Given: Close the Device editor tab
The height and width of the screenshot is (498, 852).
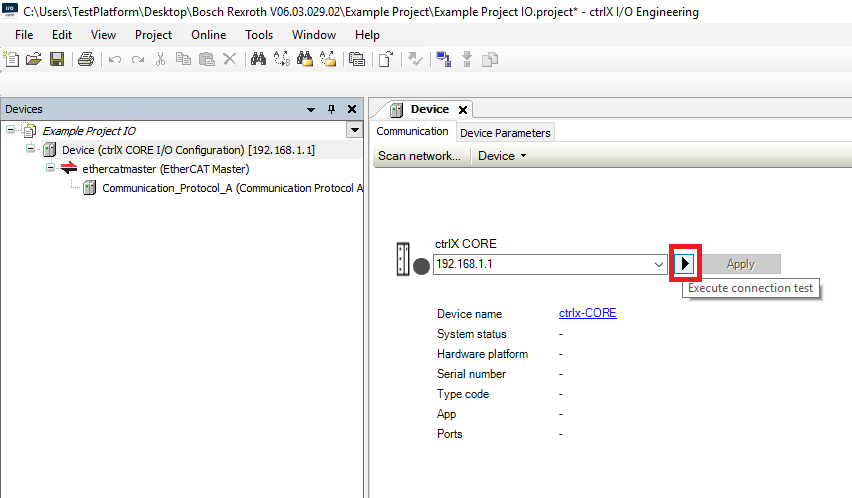Looking at the screenshot, I should (463, 109).
